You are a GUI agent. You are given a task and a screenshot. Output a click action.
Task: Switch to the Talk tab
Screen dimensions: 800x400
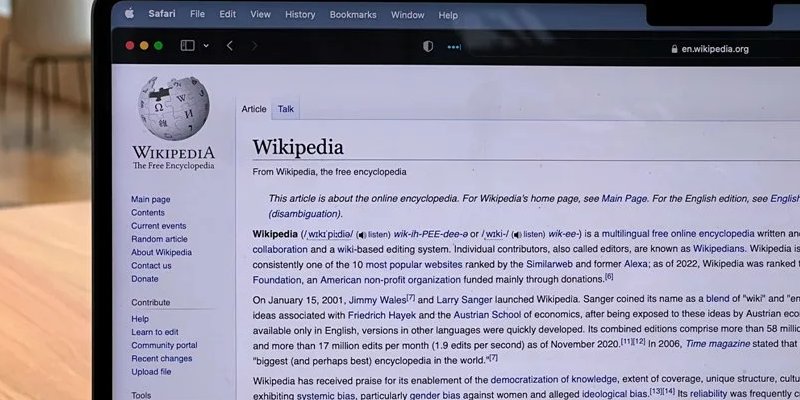coord(286,109)
